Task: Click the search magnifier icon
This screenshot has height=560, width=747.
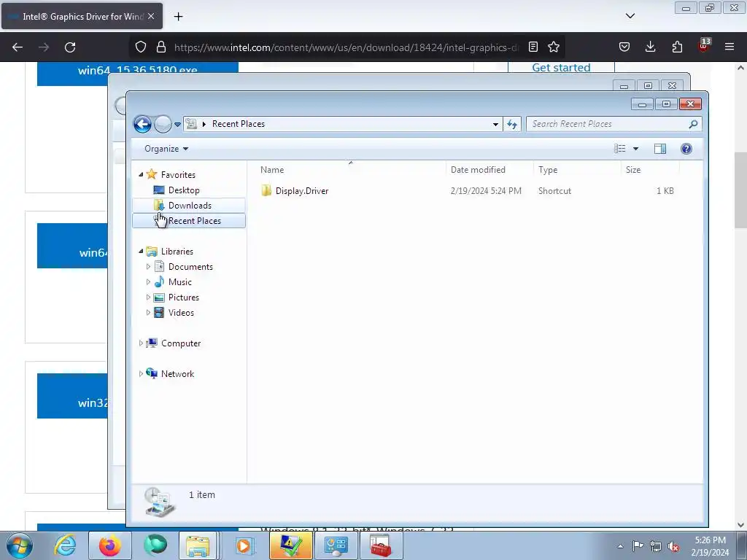Action: coord(693,124)
